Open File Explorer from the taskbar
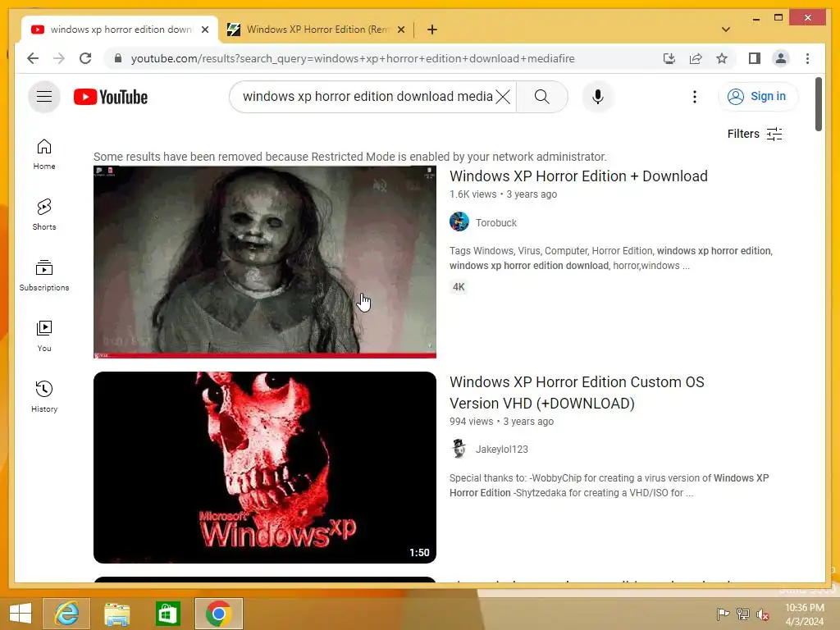The height and width of the screenshot is (630, 840). [x=116, y=614]
